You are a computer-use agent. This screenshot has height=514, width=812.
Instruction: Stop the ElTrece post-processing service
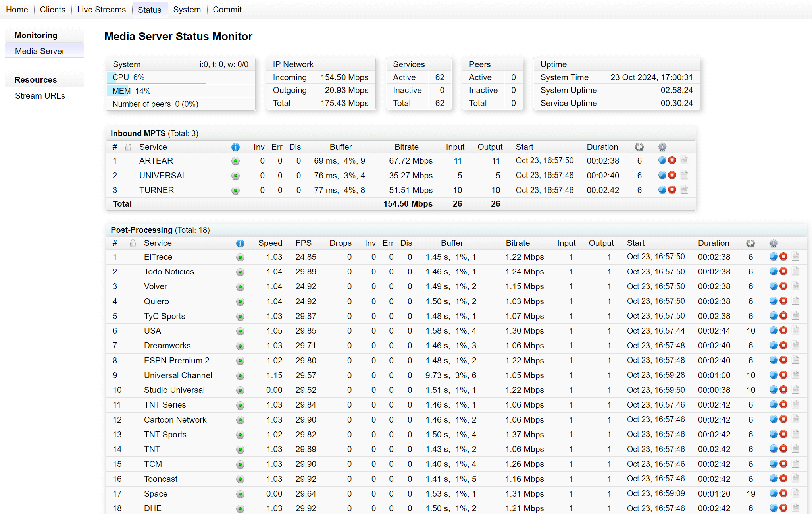pos(783,257)
